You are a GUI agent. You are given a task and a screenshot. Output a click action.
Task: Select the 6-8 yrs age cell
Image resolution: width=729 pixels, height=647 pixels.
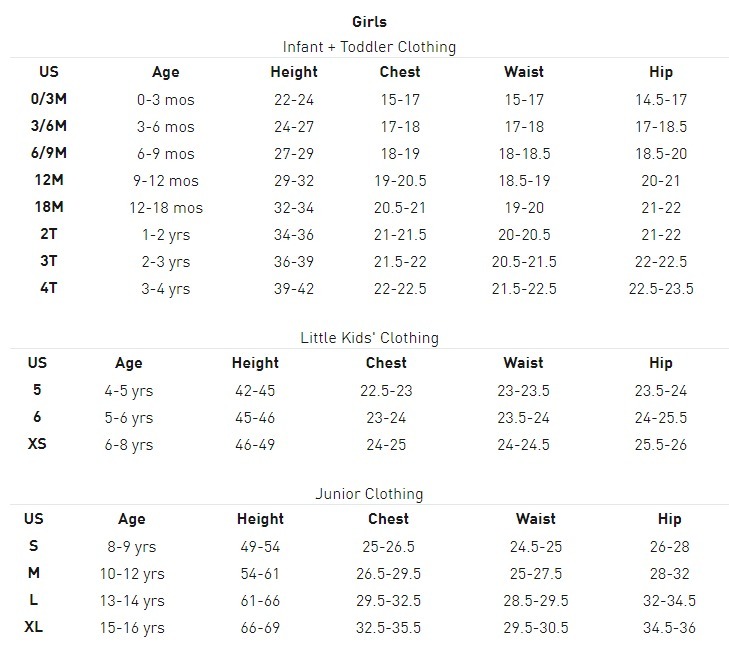(x=129, y=445)
